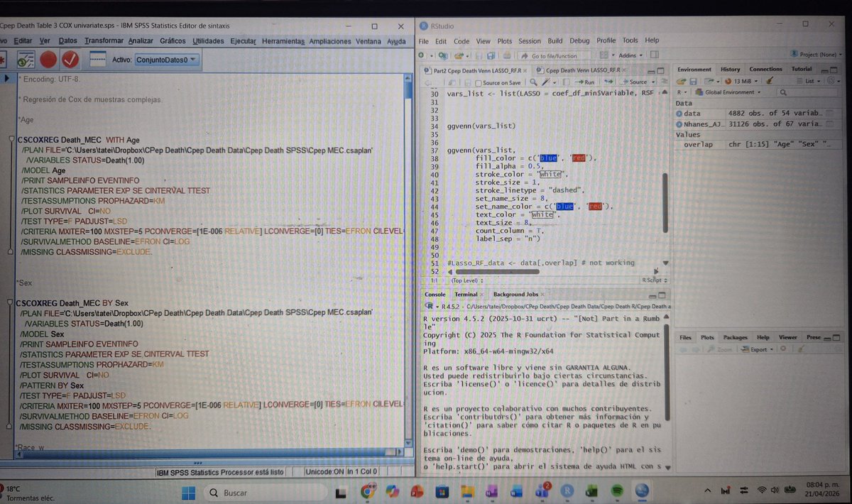852x504 pixels.
Task: Click the Spotify icon on the taskbar
Action: (616, 491)
